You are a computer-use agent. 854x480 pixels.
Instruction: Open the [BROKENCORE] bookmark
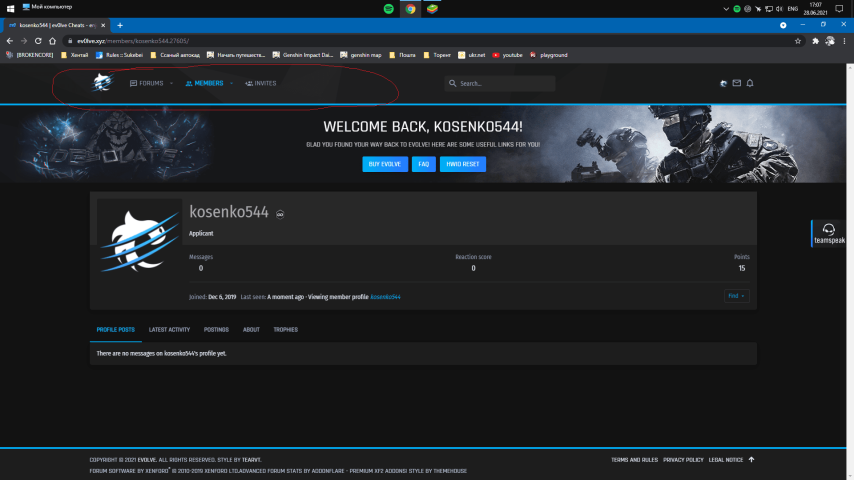29,55
